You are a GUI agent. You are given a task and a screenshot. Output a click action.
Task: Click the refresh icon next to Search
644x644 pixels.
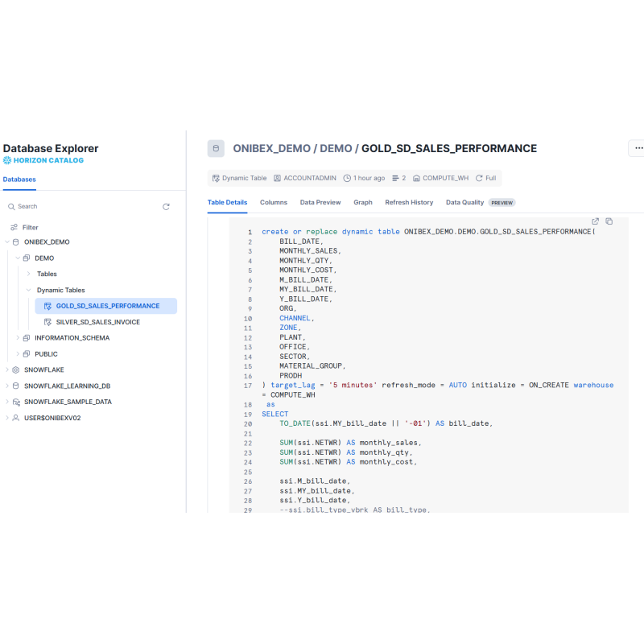[166, 207]
